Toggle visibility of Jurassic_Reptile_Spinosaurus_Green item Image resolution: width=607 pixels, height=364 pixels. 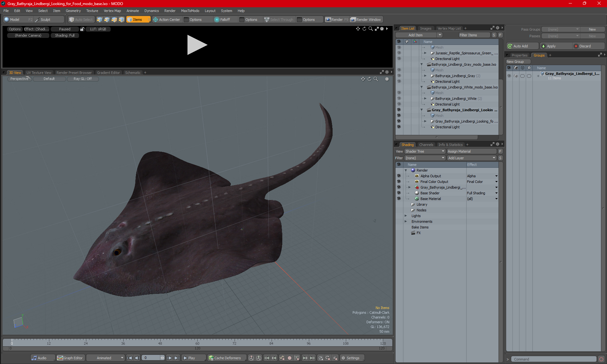(399, 53)
